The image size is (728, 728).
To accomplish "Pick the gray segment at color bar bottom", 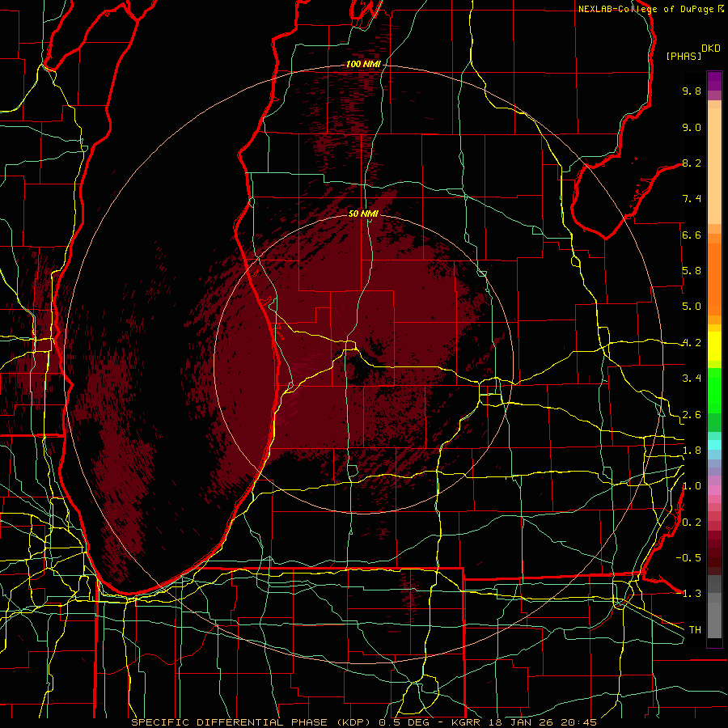I will click(714, 620).
